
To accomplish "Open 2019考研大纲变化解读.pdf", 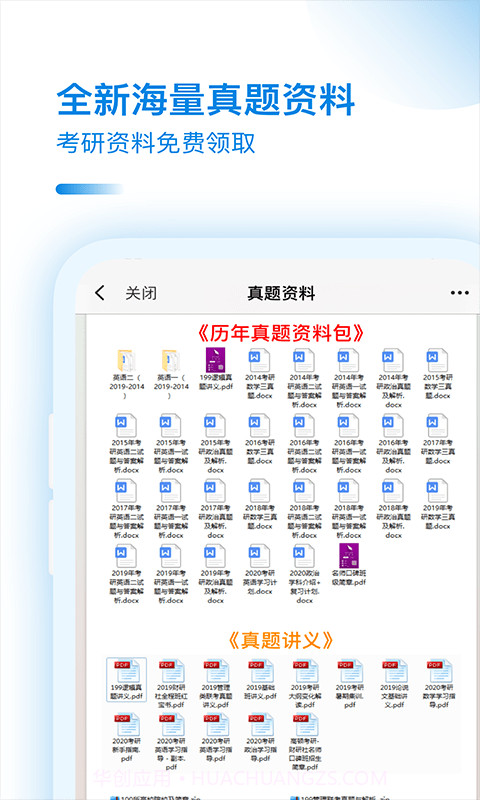I will pyautogui.click(x=305, y=684).
